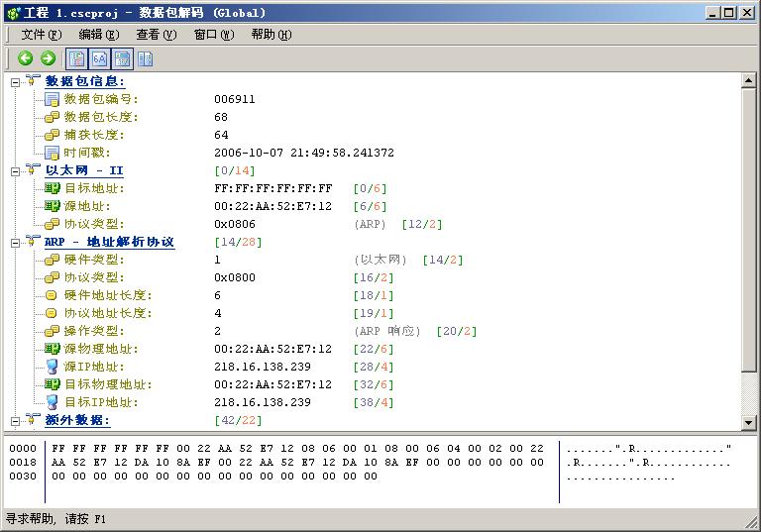Image resolution: width=761 pixels, height=532 pixels.
Task: Open the 文件(F) menu
Action: coord(42,35)
